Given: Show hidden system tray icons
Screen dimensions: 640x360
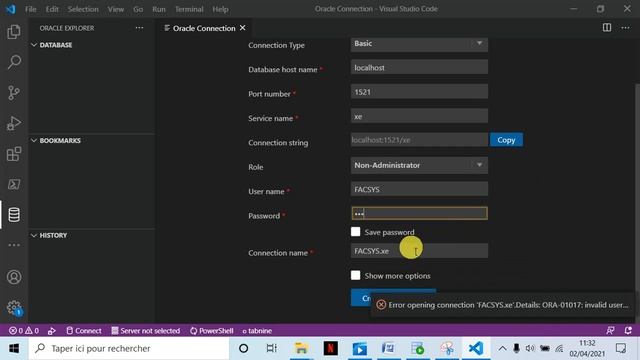Looking at the screenshot, I should [502, 349].
